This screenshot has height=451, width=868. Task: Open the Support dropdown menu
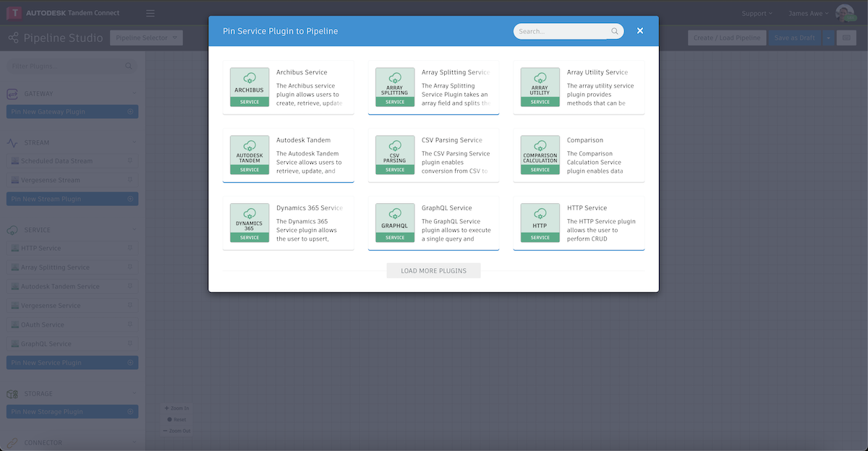[x=757, y=13]
